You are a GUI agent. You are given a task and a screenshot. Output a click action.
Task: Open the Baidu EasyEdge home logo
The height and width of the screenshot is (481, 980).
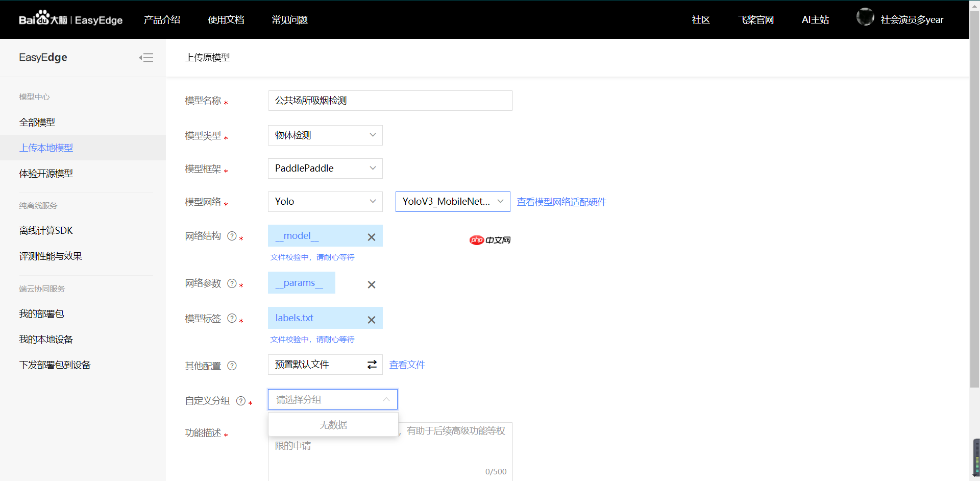[70, 19]
